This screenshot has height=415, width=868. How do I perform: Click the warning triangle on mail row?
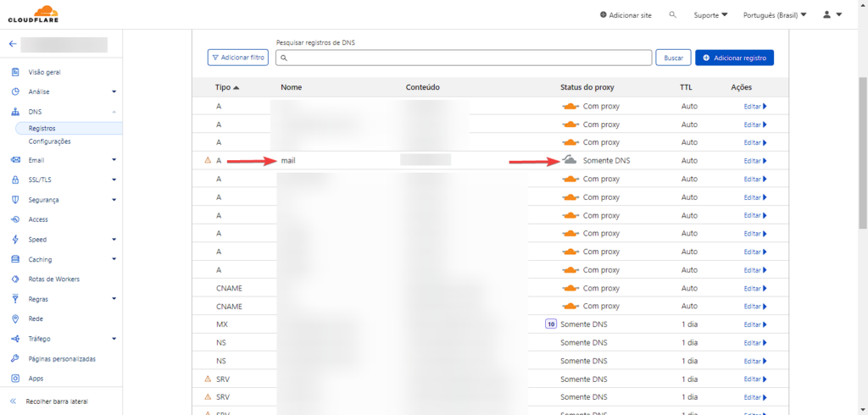(209, 160)
